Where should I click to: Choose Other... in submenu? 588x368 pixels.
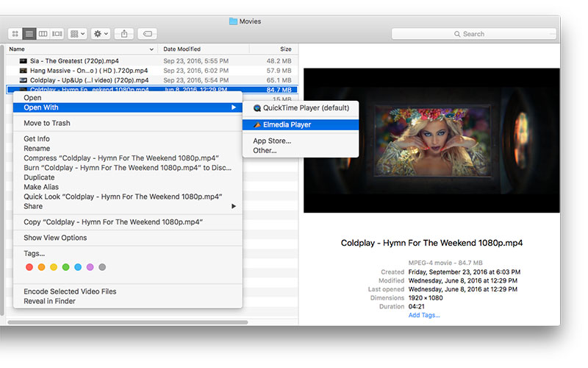pos(301,151)
